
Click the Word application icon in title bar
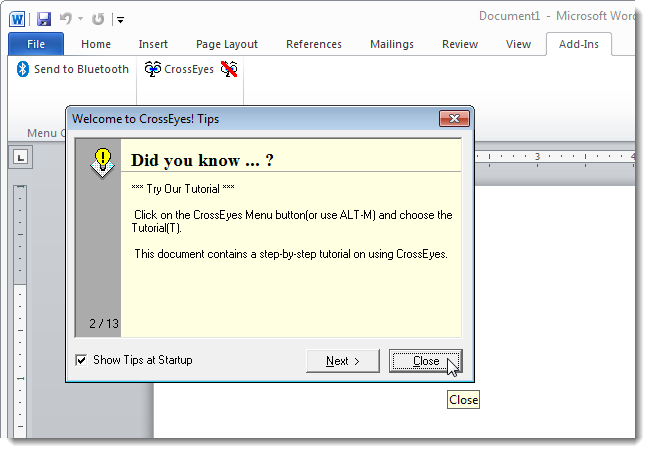coord(17,19)
